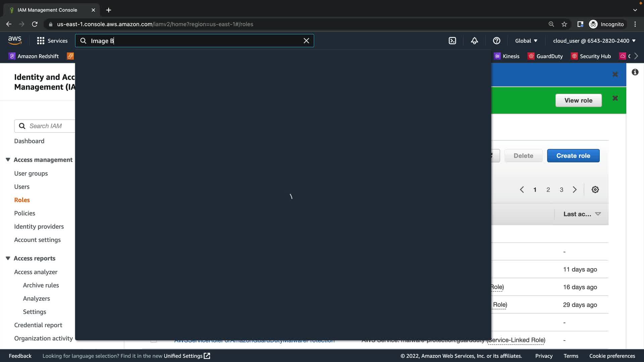Open the notifications bell

point(474,41)
